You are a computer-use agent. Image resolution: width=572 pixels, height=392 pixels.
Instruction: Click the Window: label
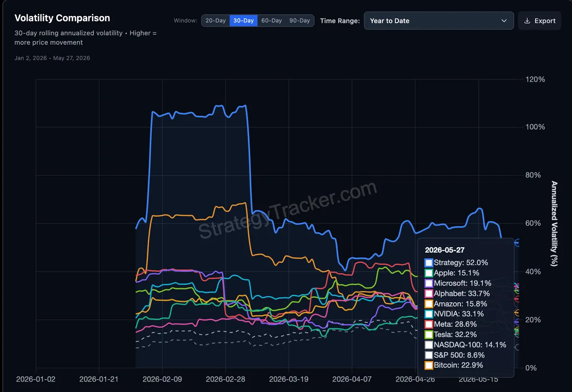coord(185,21)
